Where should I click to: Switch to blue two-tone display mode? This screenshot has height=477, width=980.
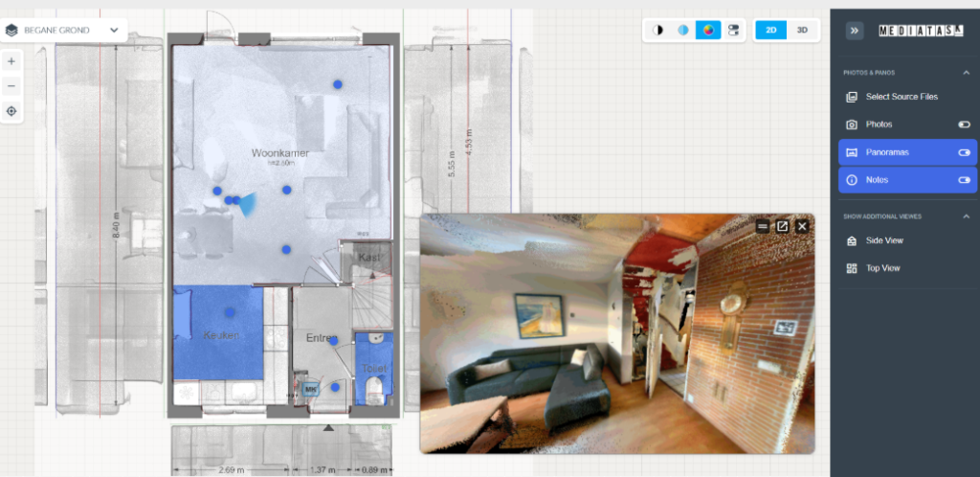pos(683,30)
